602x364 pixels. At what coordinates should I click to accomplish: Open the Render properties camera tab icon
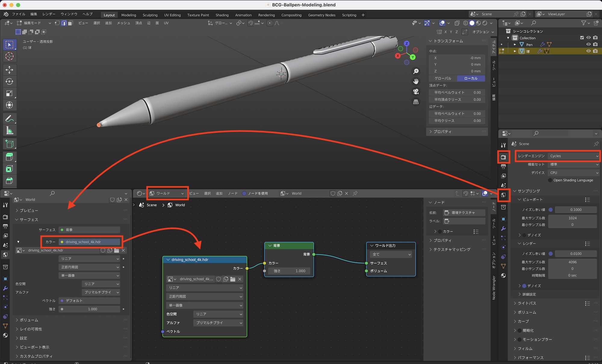click(503, 157)
